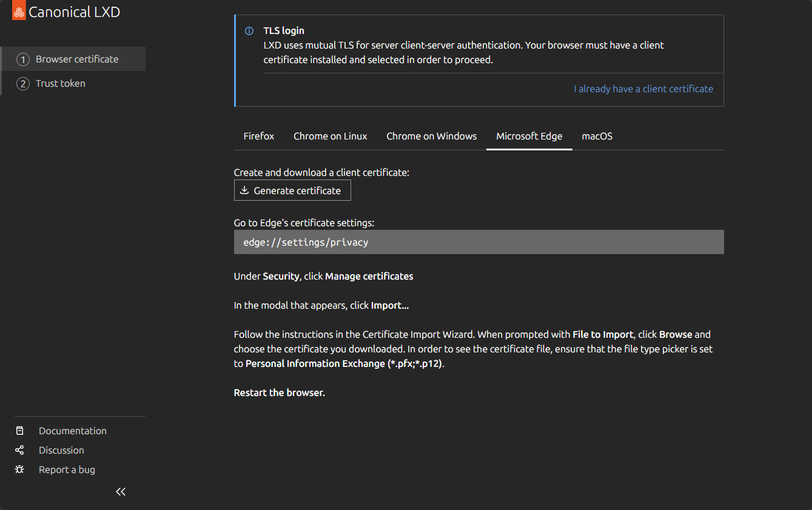Click the Canonical LXD logo icon
The height and width of the screenshot is (510, 812).
(19, 10)
